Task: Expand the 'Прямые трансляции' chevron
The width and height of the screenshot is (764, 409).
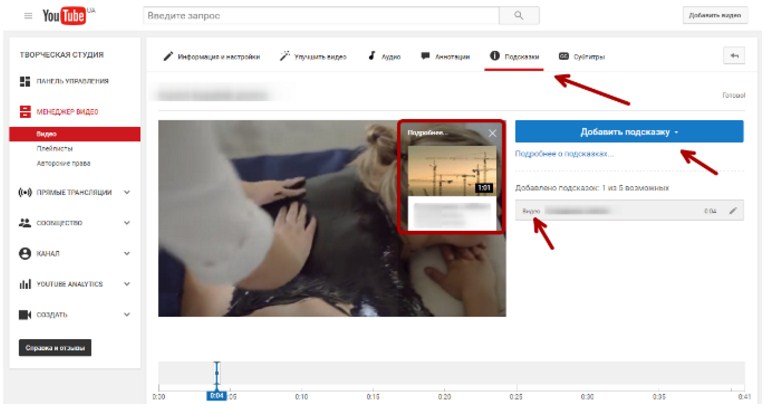Action: tap(127, 192)
